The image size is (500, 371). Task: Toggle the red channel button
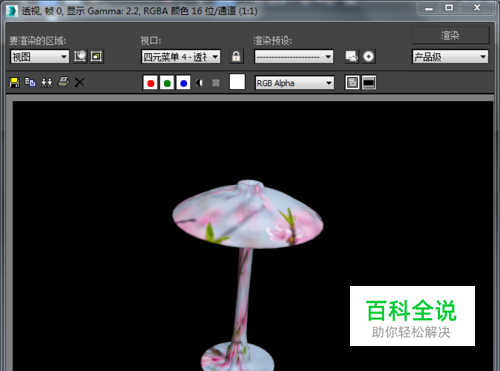click(x=150, y=83)
